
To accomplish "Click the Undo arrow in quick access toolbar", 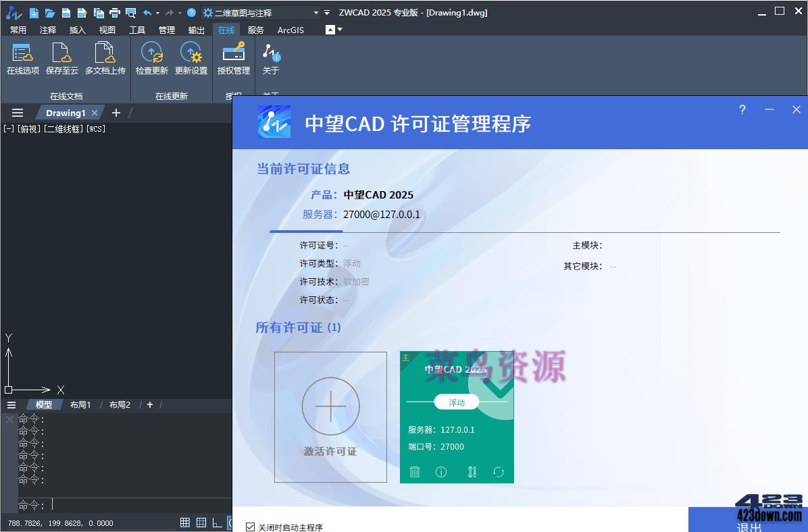I will (x=147, y=11).
